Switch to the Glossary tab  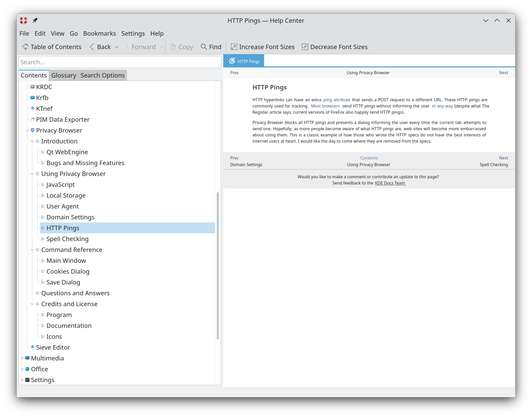coord(64,75)
